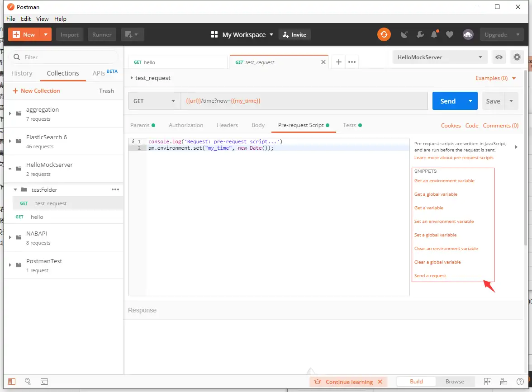
Task: Open the History tab in sidebar
Action: [x=22, y=73]
